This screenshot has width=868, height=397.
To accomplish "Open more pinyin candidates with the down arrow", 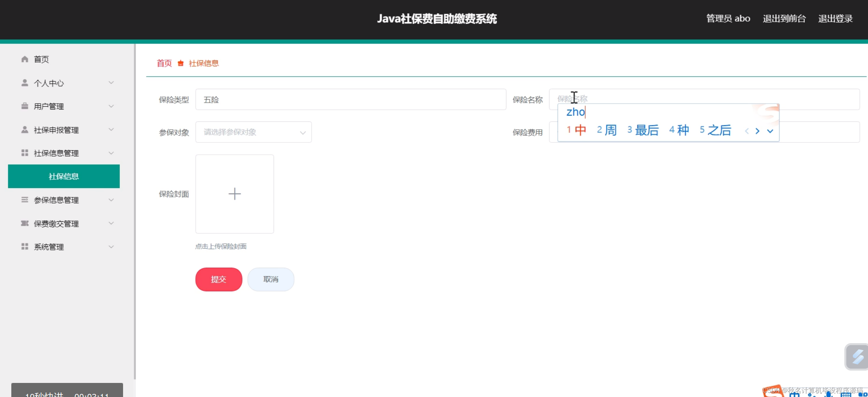I will tap(770, 131).
